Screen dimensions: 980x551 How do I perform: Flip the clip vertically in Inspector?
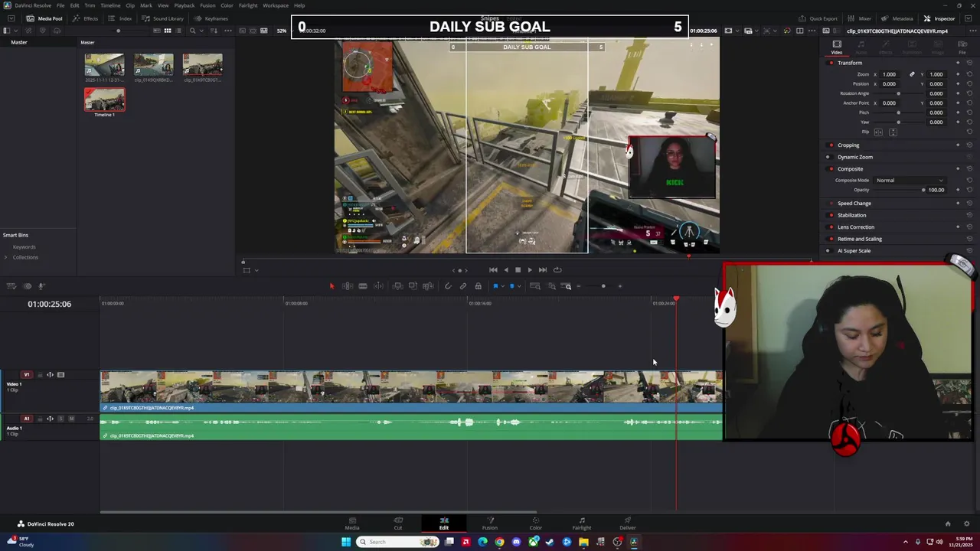[892, 132]
